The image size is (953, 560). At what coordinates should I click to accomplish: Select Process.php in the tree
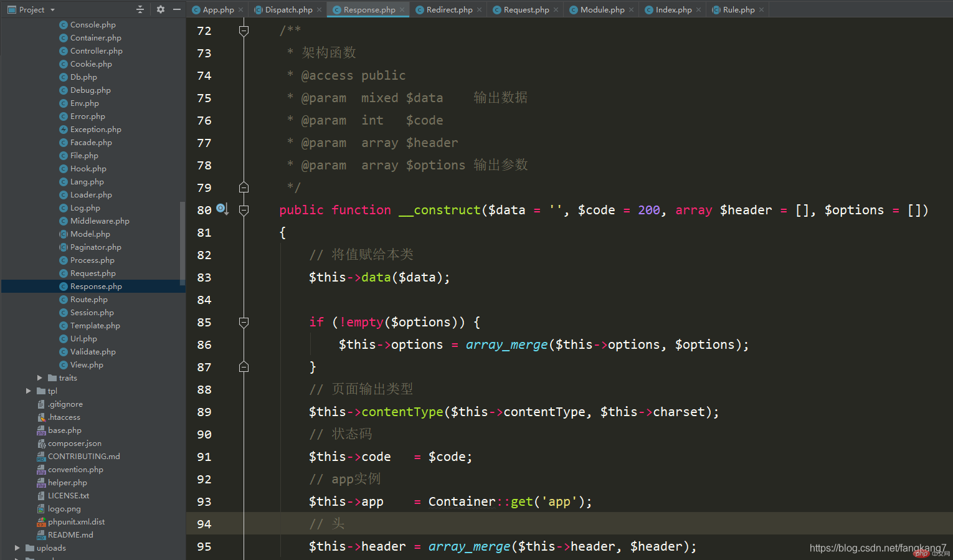pos(92,260)
